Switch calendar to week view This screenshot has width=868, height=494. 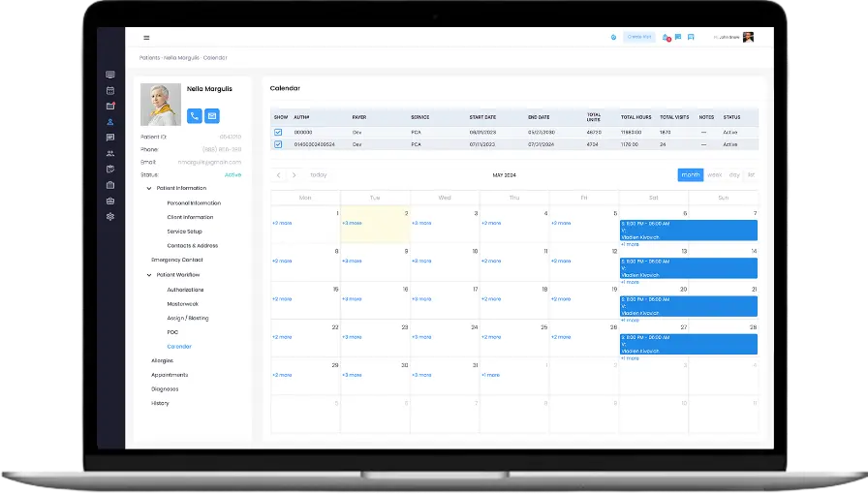(x=715, y=175)
